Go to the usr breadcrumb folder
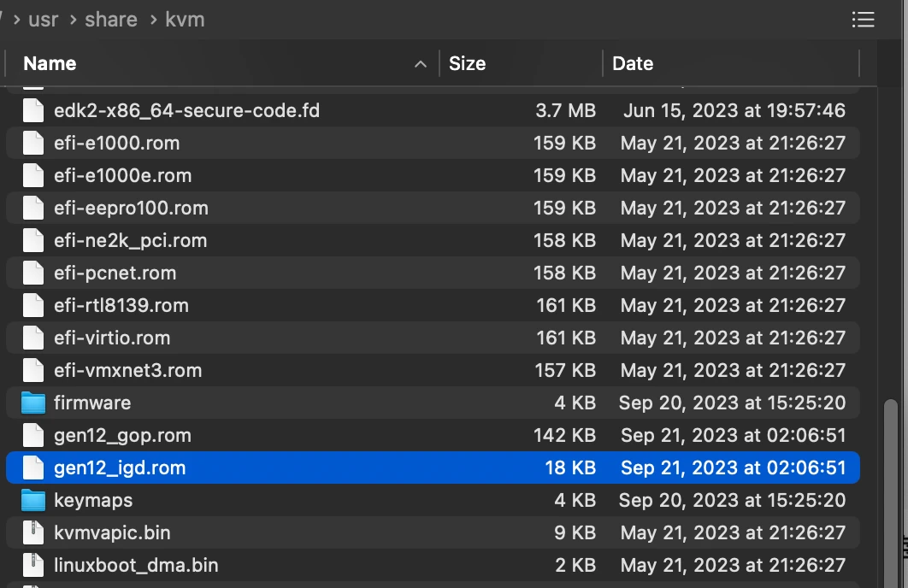 coord(44,20)
